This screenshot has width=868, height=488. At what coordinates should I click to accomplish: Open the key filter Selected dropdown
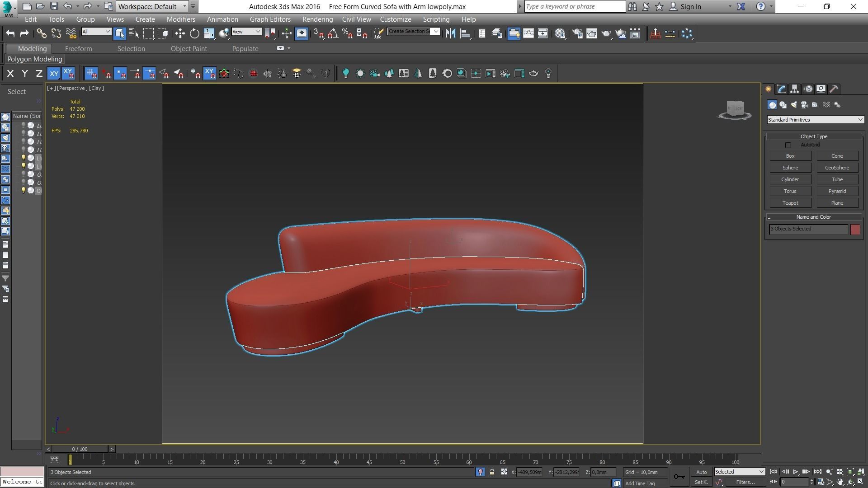point(739,472)
